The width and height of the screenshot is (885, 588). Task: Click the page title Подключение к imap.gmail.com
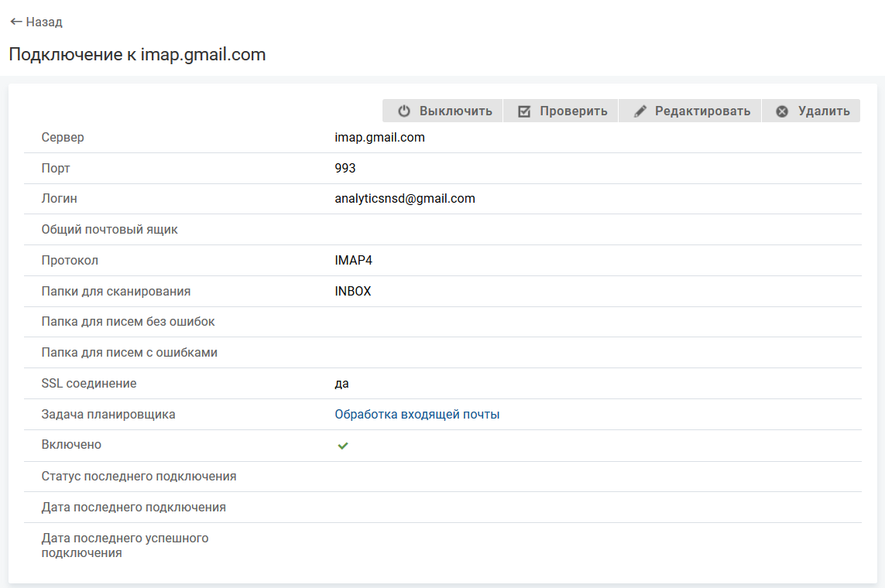(x=137, y=54)
